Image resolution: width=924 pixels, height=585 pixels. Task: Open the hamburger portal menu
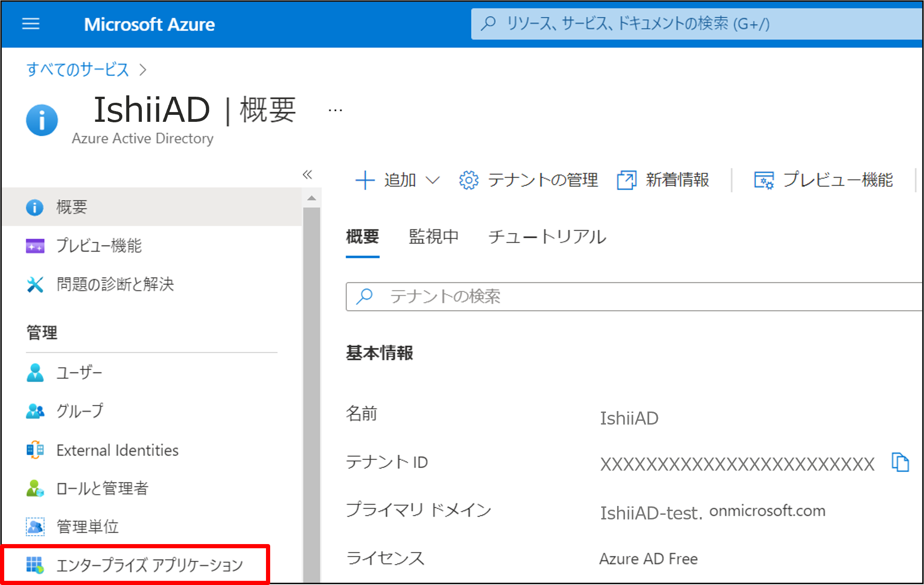31,24
